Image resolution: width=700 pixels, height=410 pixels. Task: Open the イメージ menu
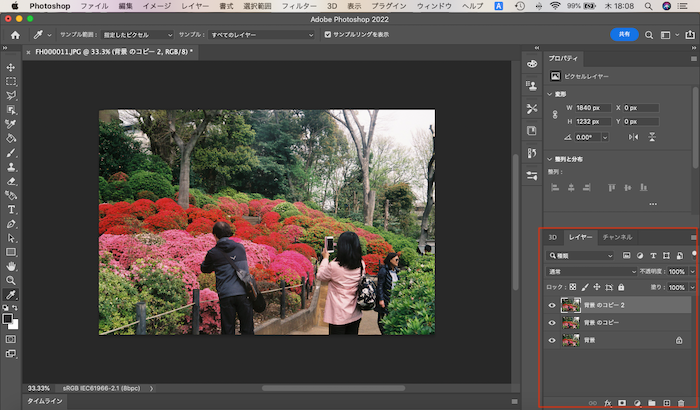(x=157, y=6)
